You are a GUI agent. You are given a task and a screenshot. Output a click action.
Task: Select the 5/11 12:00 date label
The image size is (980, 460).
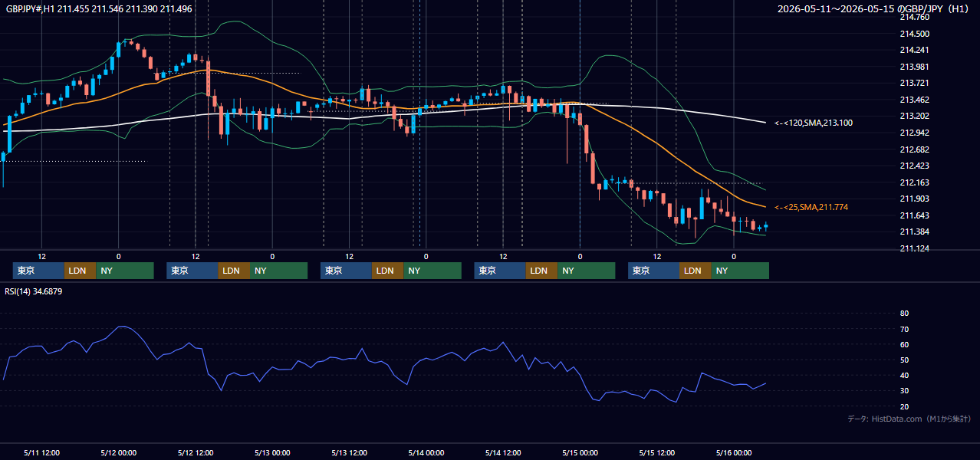[41, 452]
